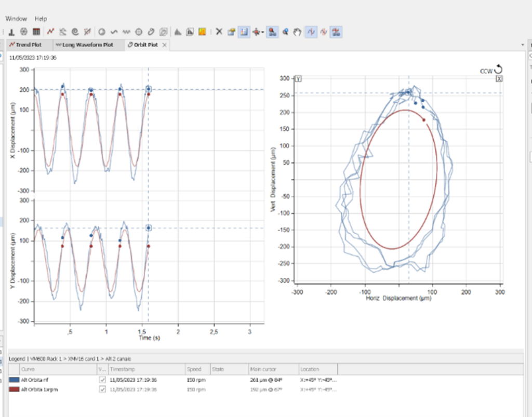This screenshot has height=417, width=532.
Task: Click the crosshair circle plot toolbar icon
Action: (139, 32)
